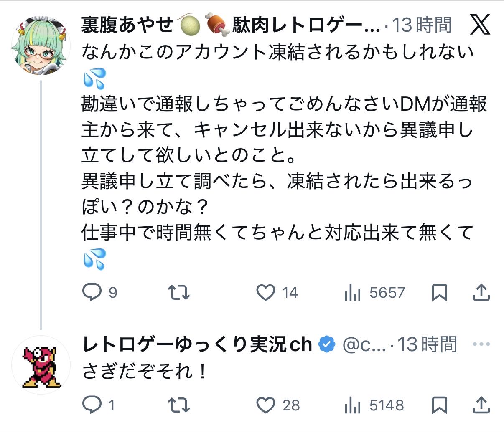504x438 pixels.
Task: Bookmark the さぎだぞそれ! reply
Action: pos(439,405)
